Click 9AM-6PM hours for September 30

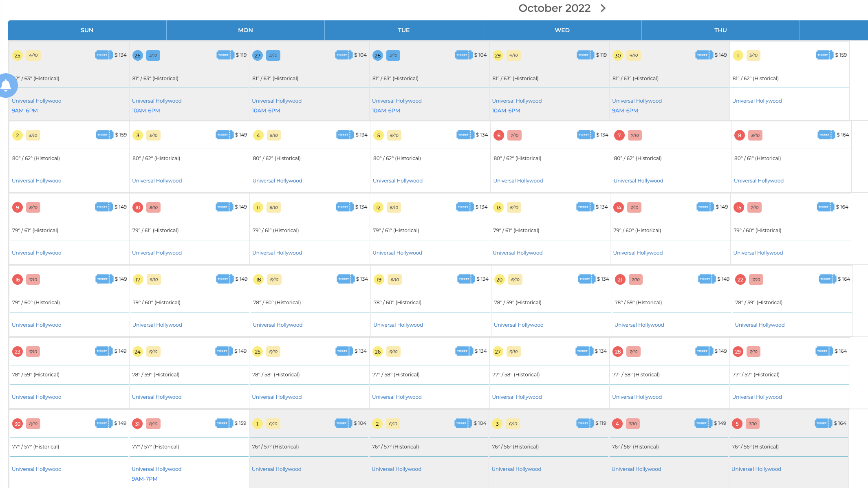625,110
